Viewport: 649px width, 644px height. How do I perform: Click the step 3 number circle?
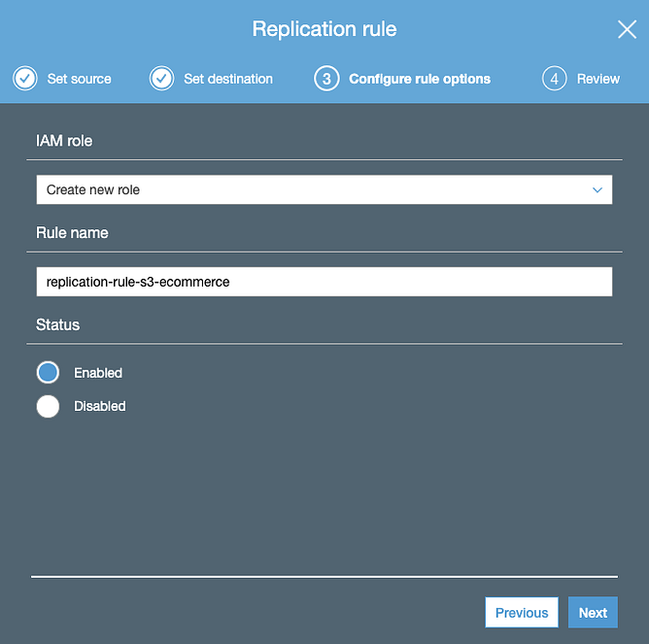[326, 79]
